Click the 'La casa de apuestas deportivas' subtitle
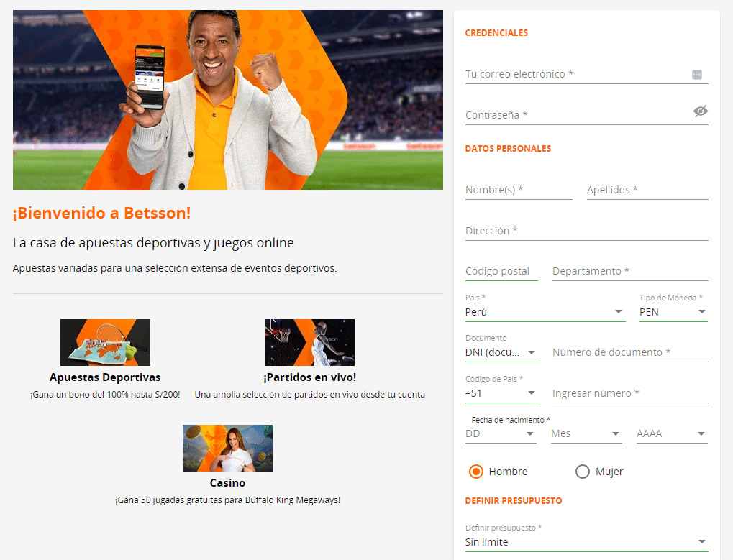The width and height of the screenshot is (733, 560). [153, 243]
